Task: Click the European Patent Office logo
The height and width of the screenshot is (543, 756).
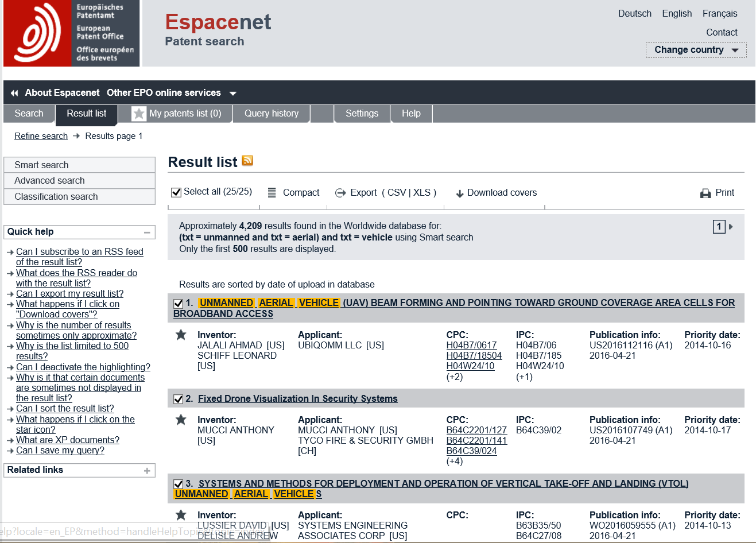Action: tap(72, 33)
